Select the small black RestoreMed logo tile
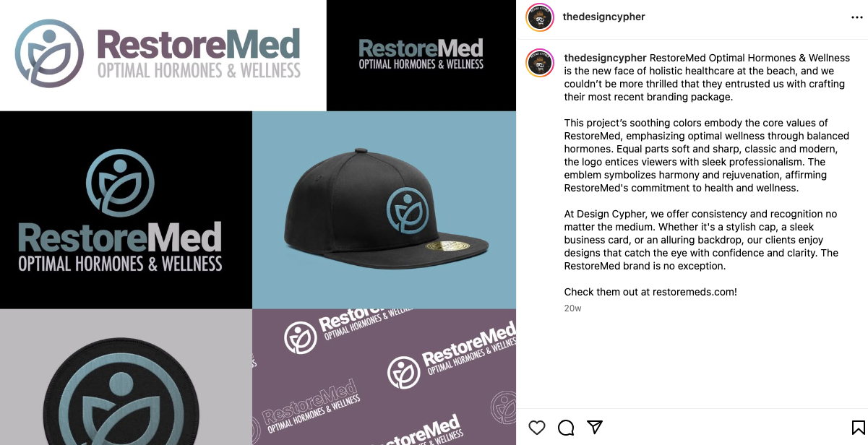Viewport: 868px width, 445px height. (421, 55)
